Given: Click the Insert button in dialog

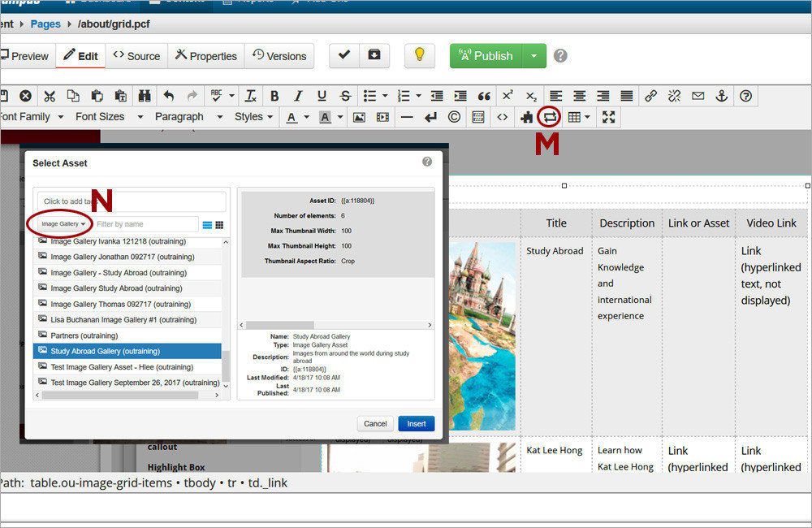Looking at the screenshot, I should 416,423.
